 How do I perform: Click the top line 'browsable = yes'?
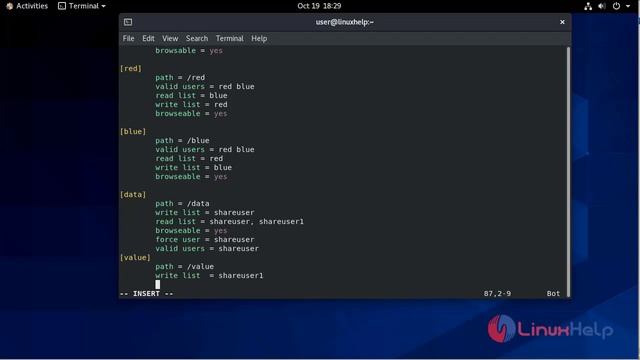189,51
